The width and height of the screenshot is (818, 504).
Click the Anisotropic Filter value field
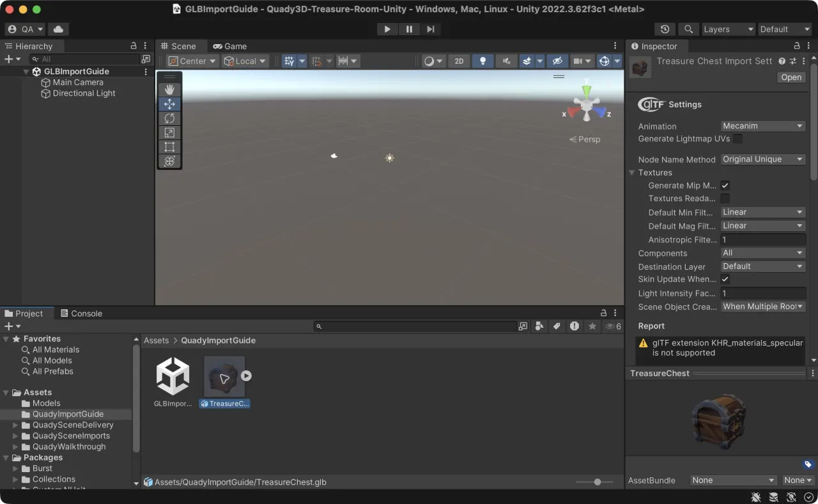point(762,240)
